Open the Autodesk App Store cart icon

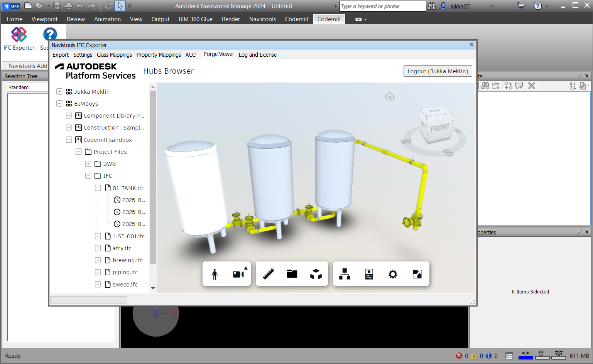click(521, 6)
